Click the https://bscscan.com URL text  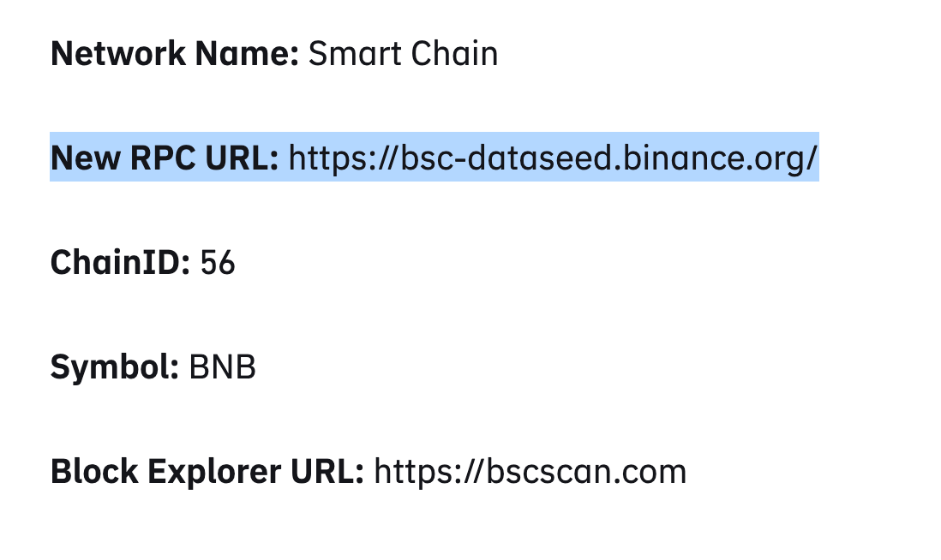[530, 471]
